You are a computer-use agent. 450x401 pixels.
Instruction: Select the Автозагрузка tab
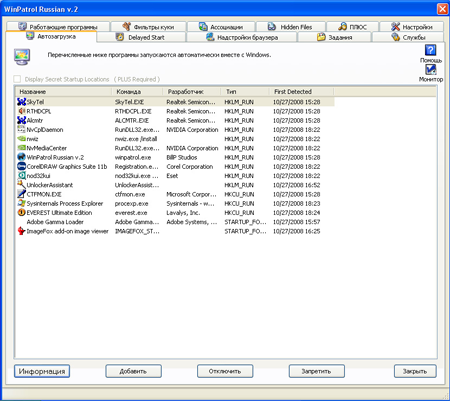click(51, 36)
